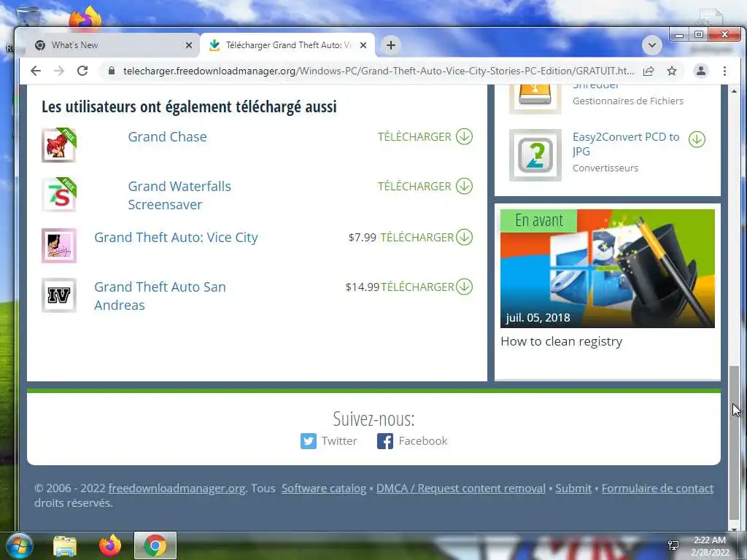Select the Télécharger Grand Theft Auto tab

tap(288, 45)
